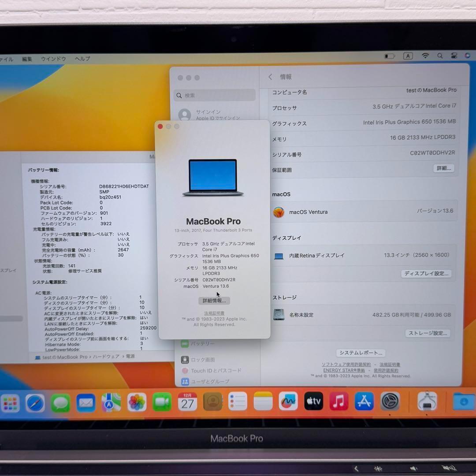Open 編集 menu in menu bar
This screenshot has height=476, width=476.
(x=27, y=59)
